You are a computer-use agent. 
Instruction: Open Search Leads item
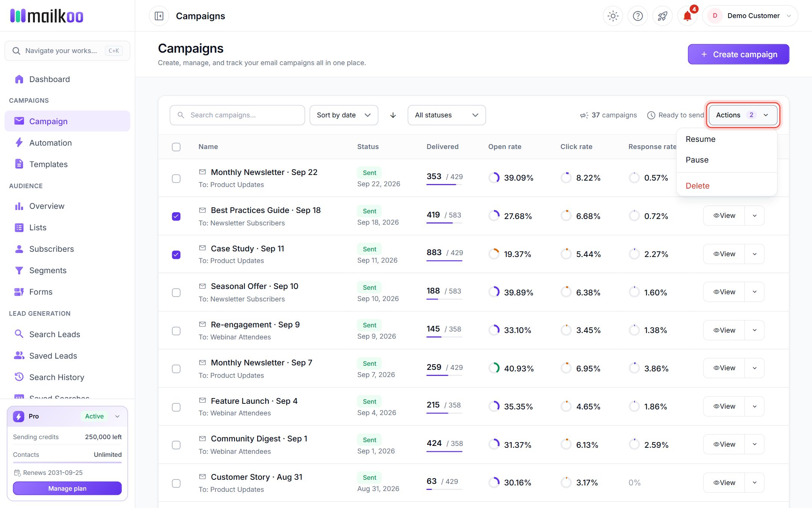67,335
